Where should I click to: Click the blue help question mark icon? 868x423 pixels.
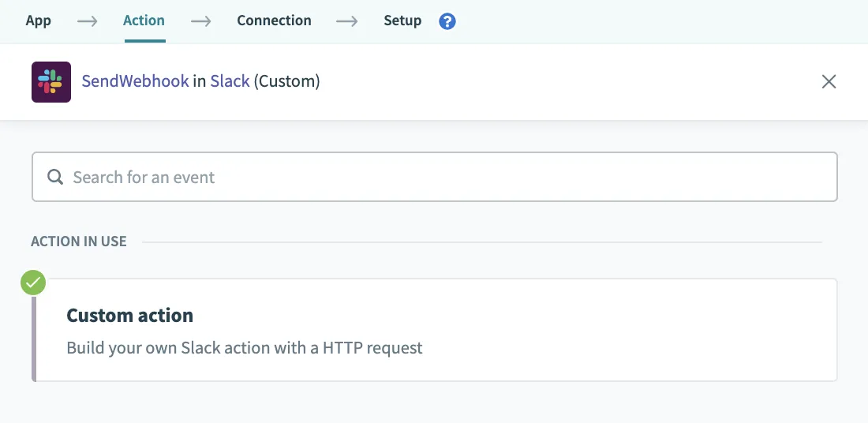click(447, 21)
